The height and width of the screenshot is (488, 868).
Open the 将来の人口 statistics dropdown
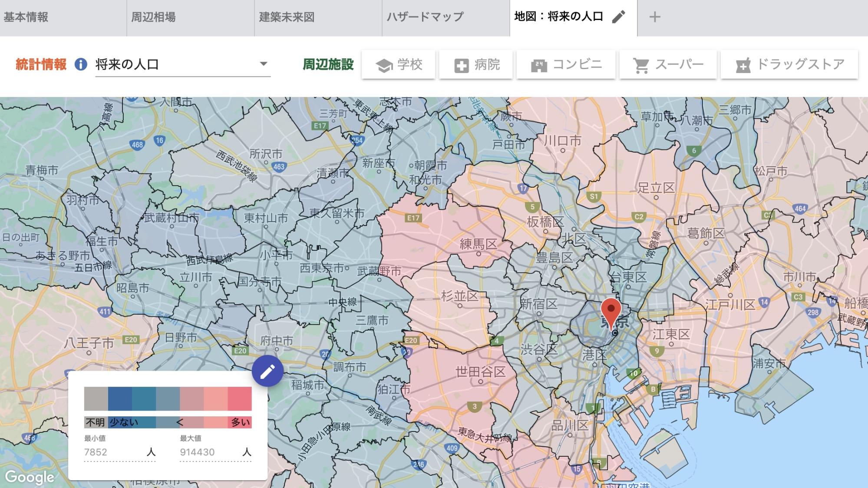[174, 65]
